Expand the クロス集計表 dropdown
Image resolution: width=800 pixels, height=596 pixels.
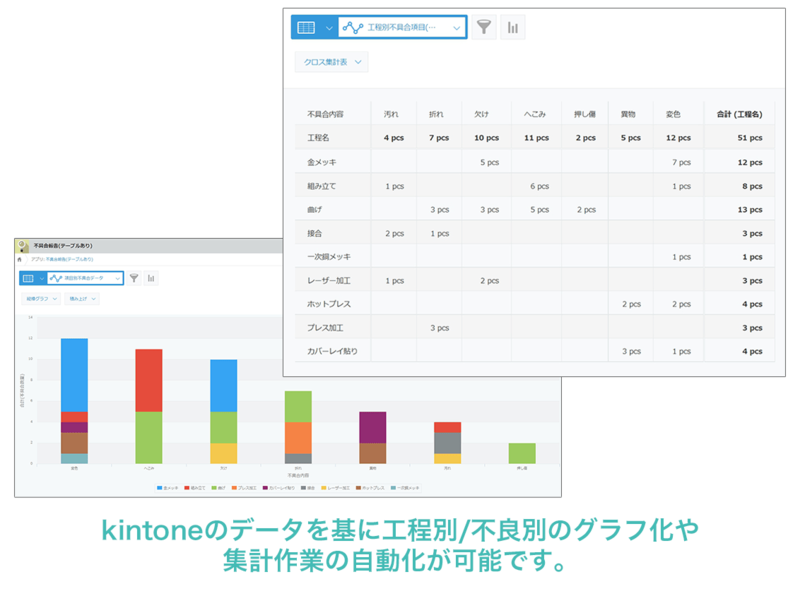point(332,62)
